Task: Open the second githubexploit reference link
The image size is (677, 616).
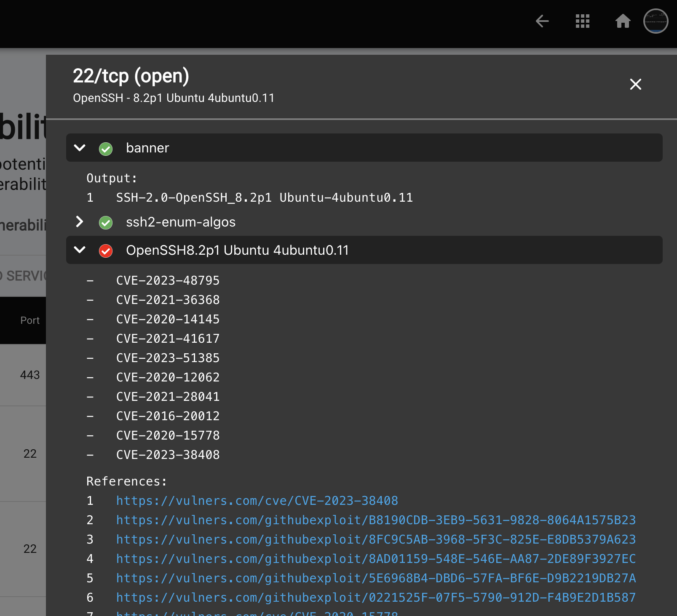Action: pyautogui.click(x=376, y=520)
